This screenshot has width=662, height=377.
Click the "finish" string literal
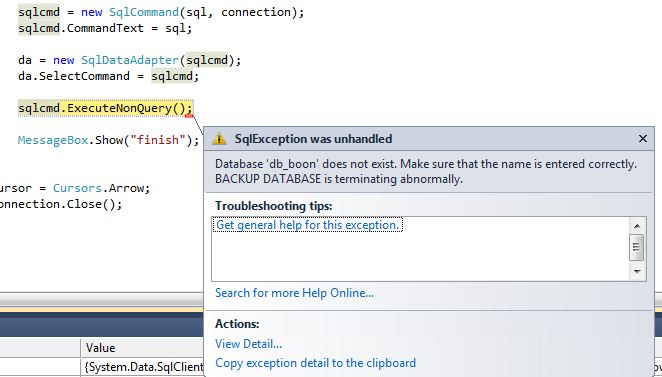click(x=158, y=140)
